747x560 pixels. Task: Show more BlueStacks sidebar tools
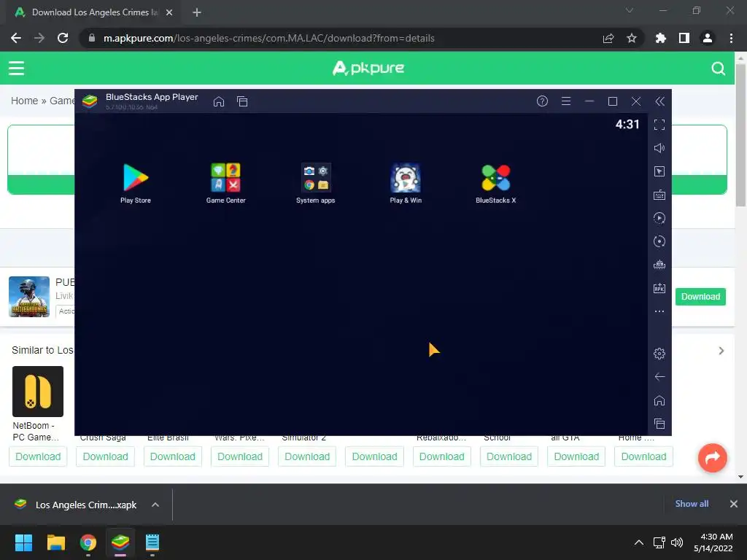click(x=659, y=311)
